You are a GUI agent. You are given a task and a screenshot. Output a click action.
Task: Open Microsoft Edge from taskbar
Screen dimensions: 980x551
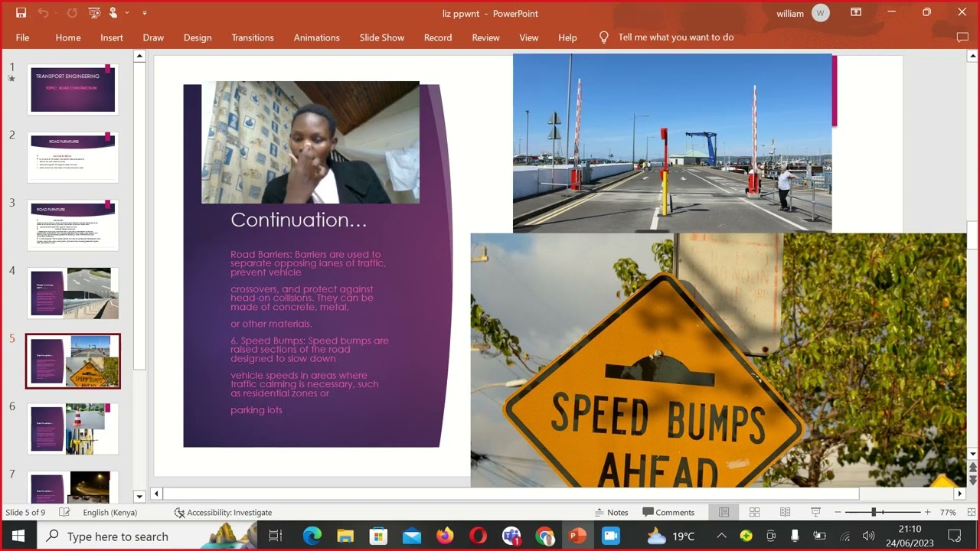pyautogui.click(x=312, y=536)
